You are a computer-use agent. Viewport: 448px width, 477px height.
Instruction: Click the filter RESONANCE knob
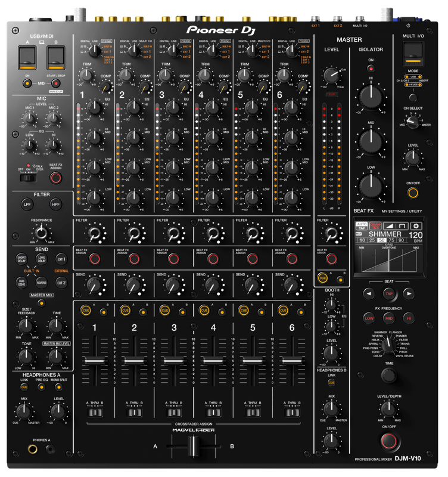point(41,233)
